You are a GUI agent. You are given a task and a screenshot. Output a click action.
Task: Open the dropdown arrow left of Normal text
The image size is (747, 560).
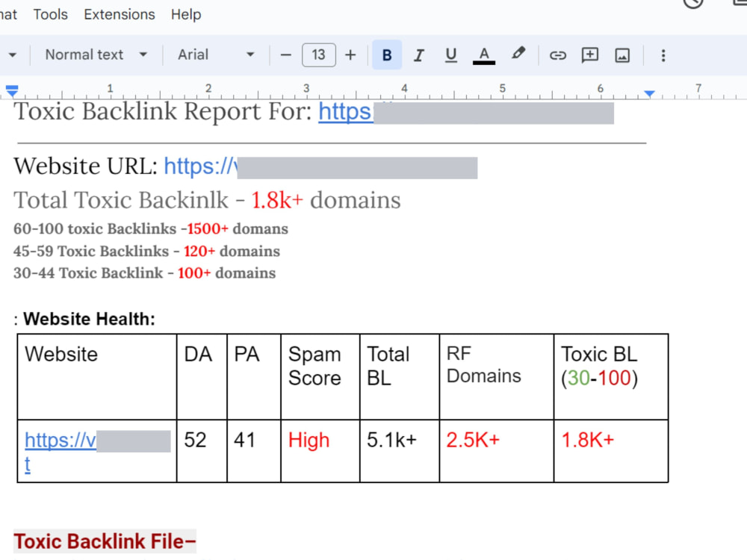click(13, 55)
